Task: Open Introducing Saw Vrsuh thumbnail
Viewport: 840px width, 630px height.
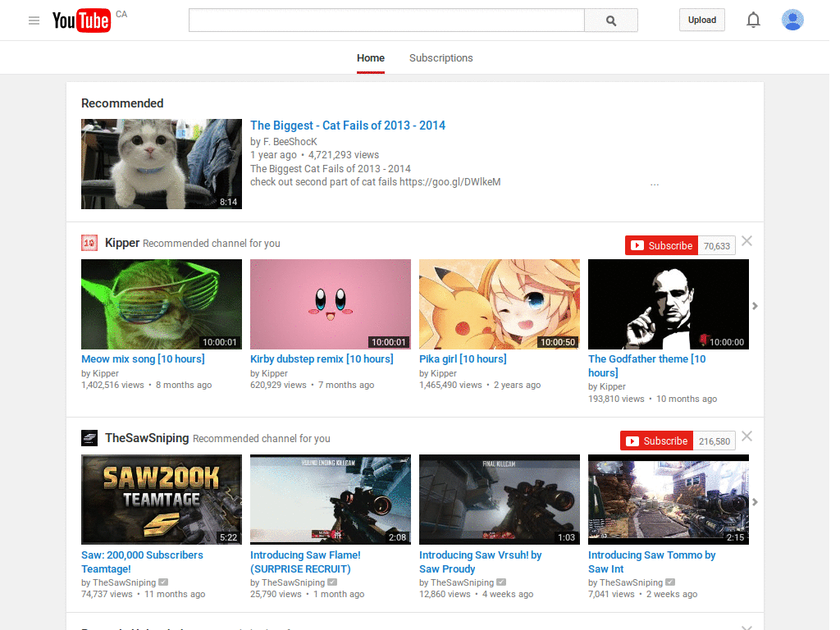Action: coord(500,500)
